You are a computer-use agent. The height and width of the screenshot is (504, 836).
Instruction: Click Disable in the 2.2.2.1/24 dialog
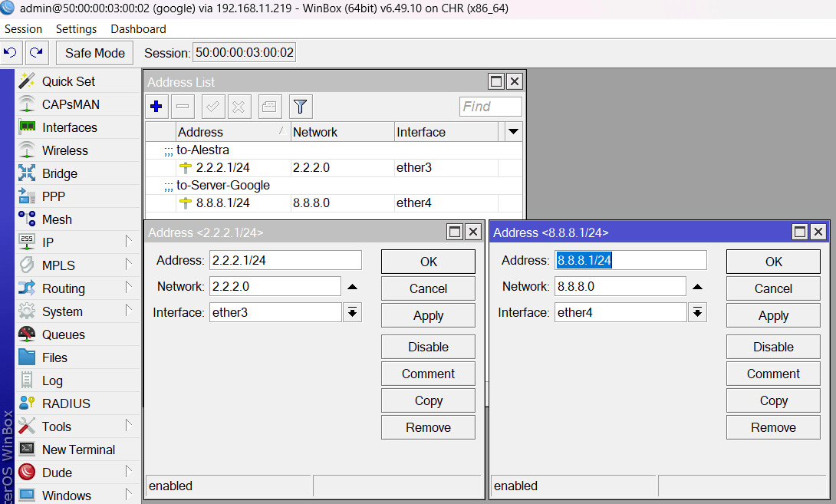(428, 347)
